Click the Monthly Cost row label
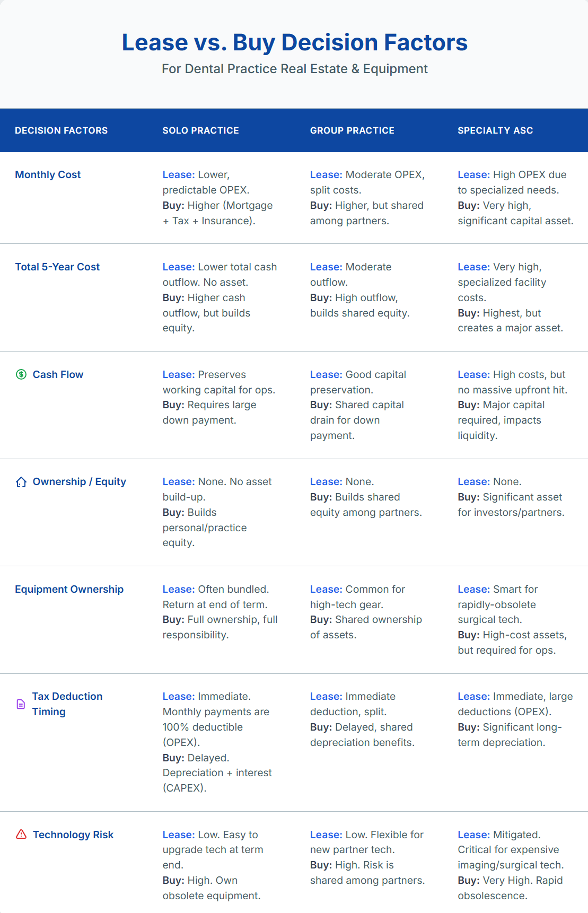 click(x=48, y=175)
